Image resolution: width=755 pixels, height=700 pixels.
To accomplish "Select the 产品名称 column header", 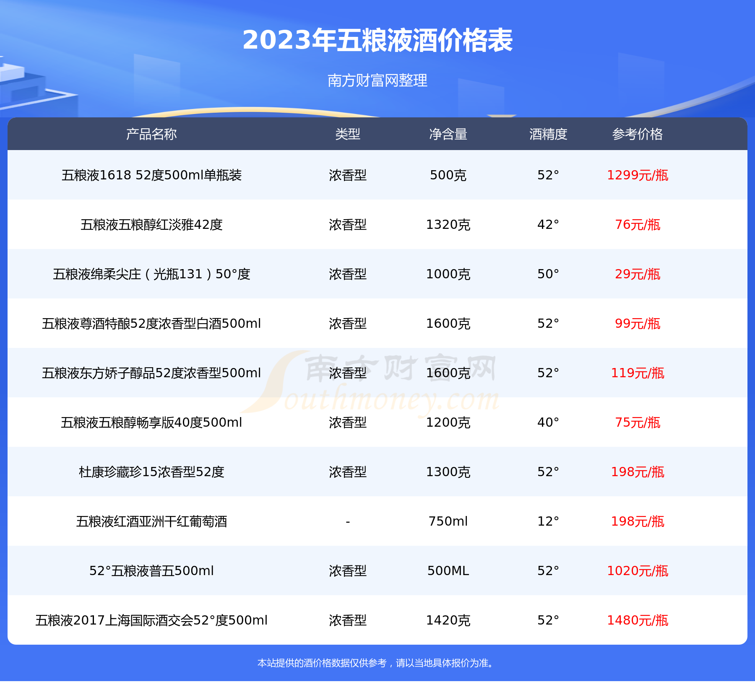I will tap(151, 134).
